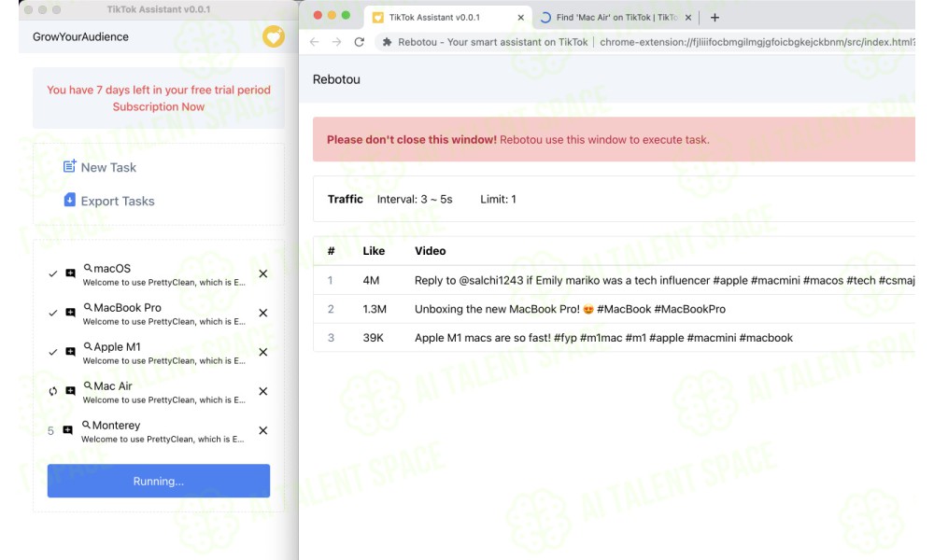Click the completed checkmark on the macOS task

click(x=53, y=273)
